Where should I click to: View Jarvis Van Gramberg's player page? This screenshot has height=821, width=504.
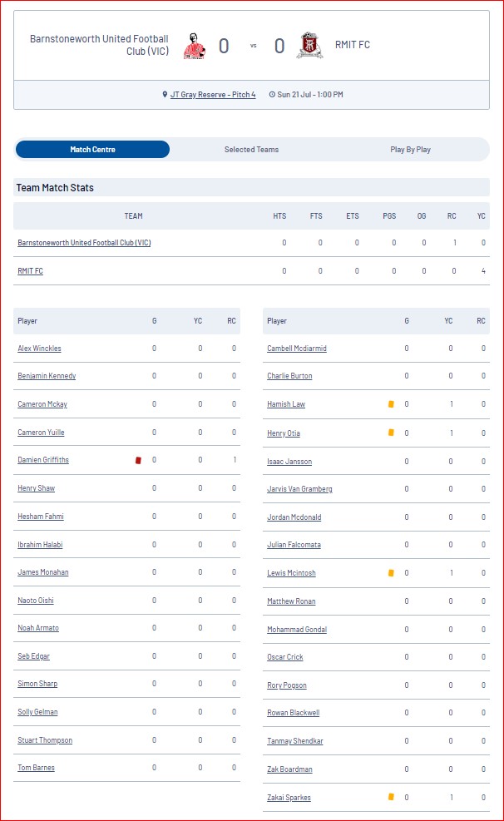click(300, 489)
